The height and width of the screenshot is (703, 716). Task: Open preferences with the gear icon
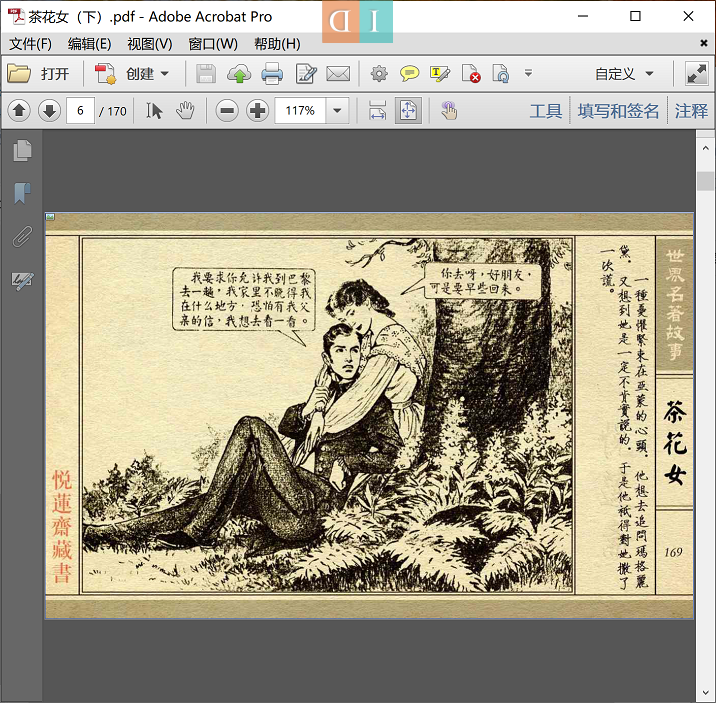click(379, 74)
